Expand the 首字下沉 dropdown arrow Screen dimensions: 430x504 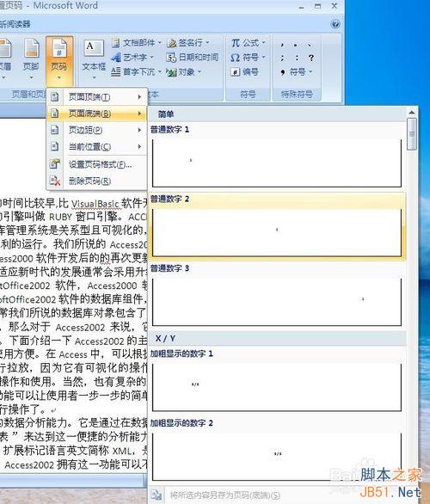pyautogui.click(x=160, y=71)
